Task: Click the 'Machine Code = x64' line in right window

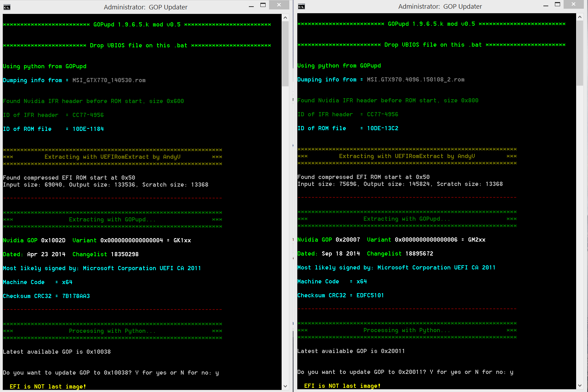Action: [332, 282]
